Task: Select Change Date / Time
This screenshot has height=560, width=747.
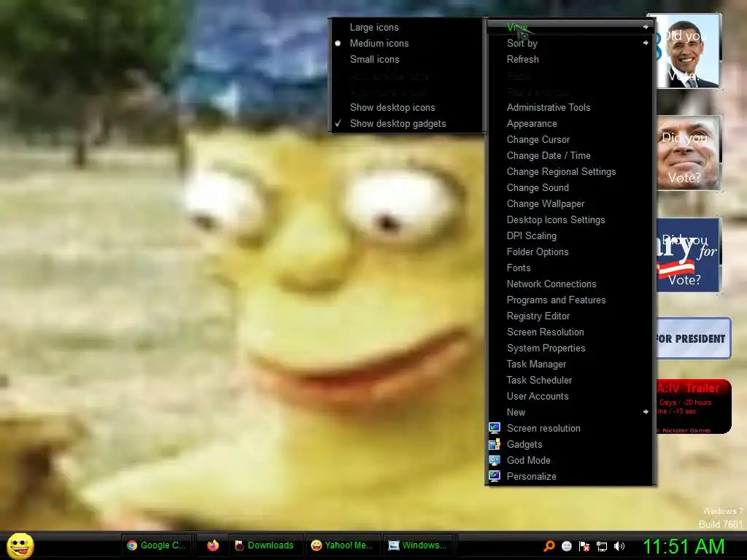Action: click(570, 156)
